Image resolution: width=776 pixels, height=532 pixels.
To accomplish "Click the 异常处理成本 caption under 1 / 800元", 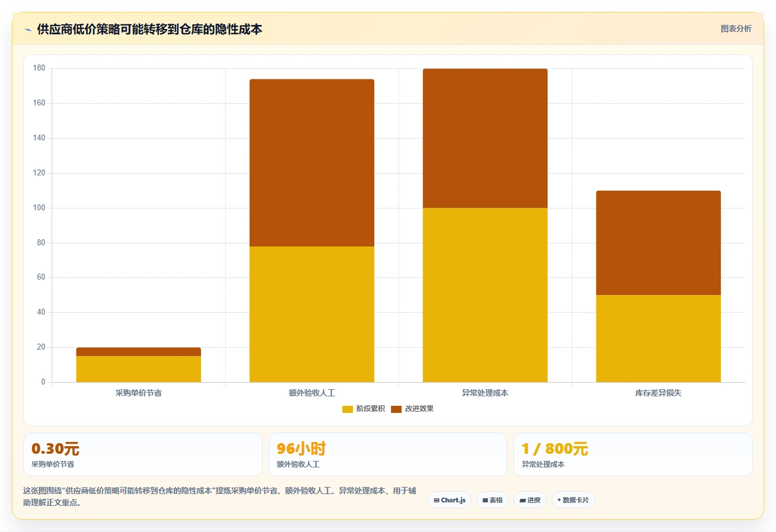I will coord(543,464).
